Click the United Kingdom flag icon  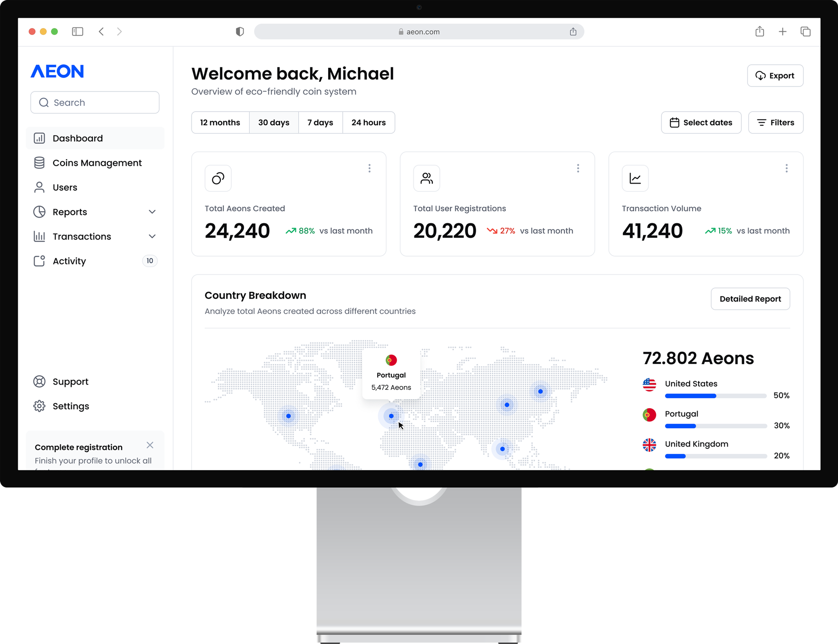pos(649,445)
